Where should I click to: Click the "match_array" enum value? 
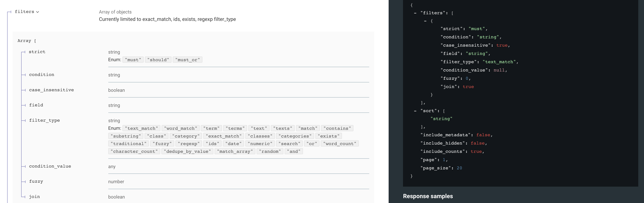click(x=235, y=151)
